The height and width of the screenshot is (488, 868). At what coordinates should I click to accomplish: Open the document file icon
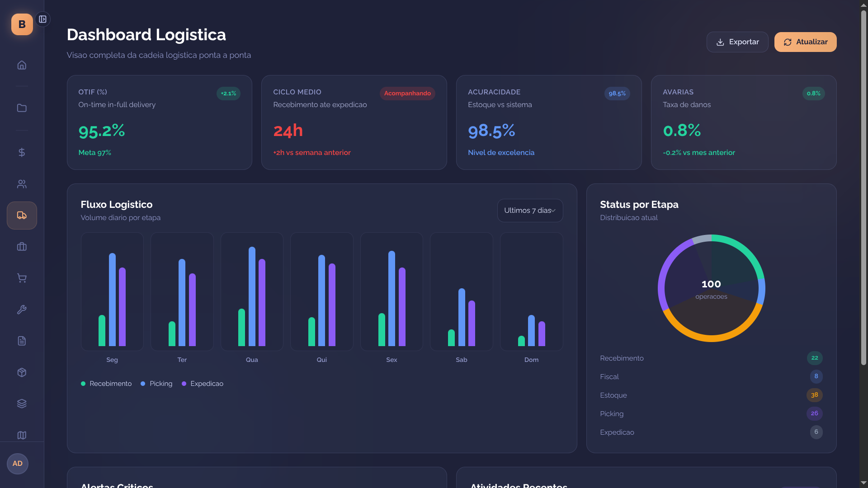tap(22, 341)
